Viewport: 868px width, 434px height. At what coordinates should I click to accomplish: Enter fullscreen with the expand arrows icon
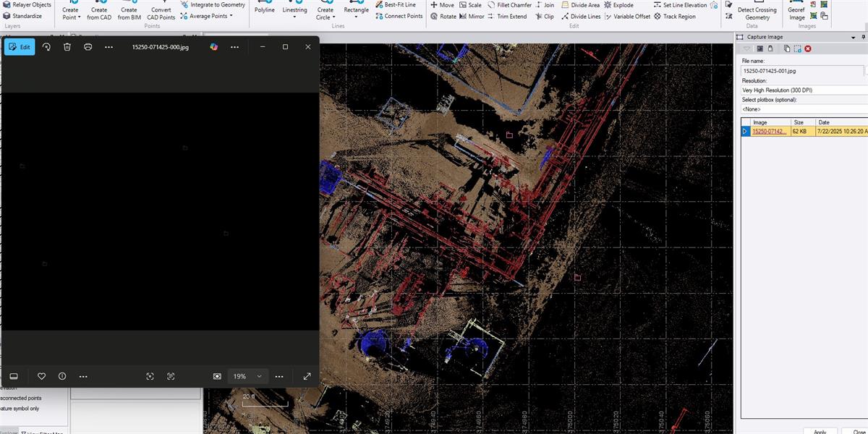click(307, 376)
